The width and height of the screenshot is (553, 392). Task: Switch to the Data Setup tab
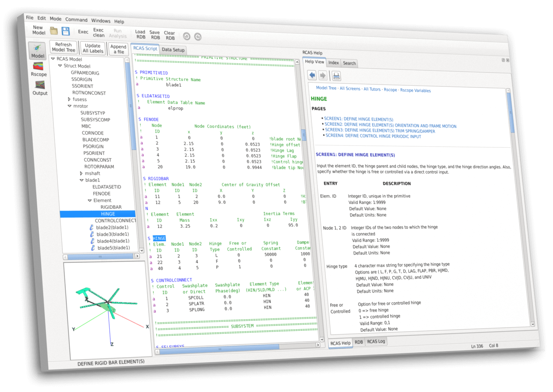click(173, 49)
